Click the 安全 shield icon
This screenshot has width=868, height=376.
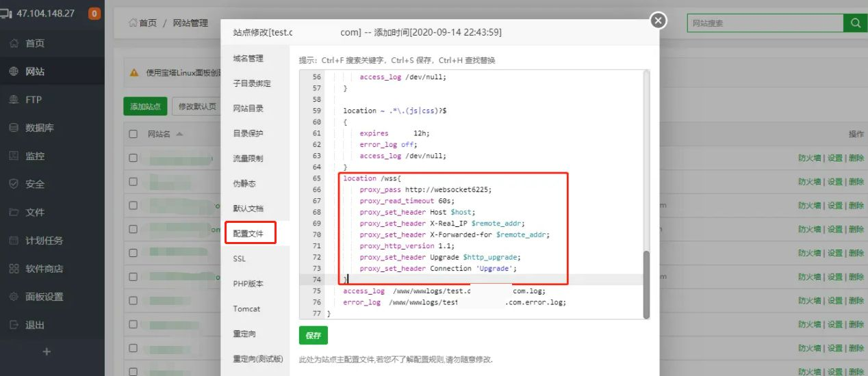pos(14,184)
